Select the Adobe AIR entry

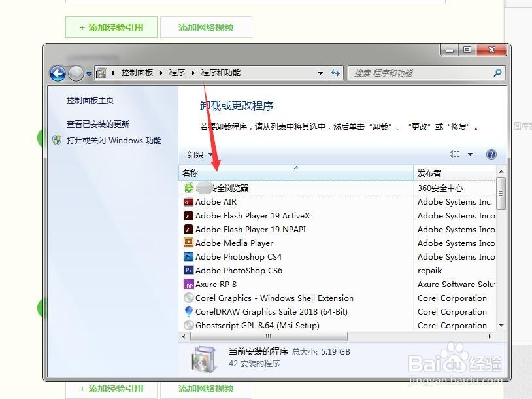(x=216, y=202)
